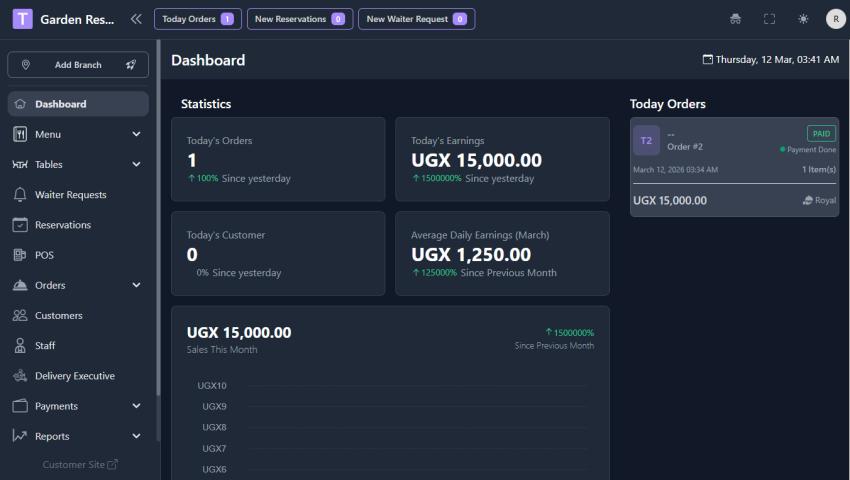
Task: Open Order #2 card in Today Orders
Action: (x=734, y=167)
